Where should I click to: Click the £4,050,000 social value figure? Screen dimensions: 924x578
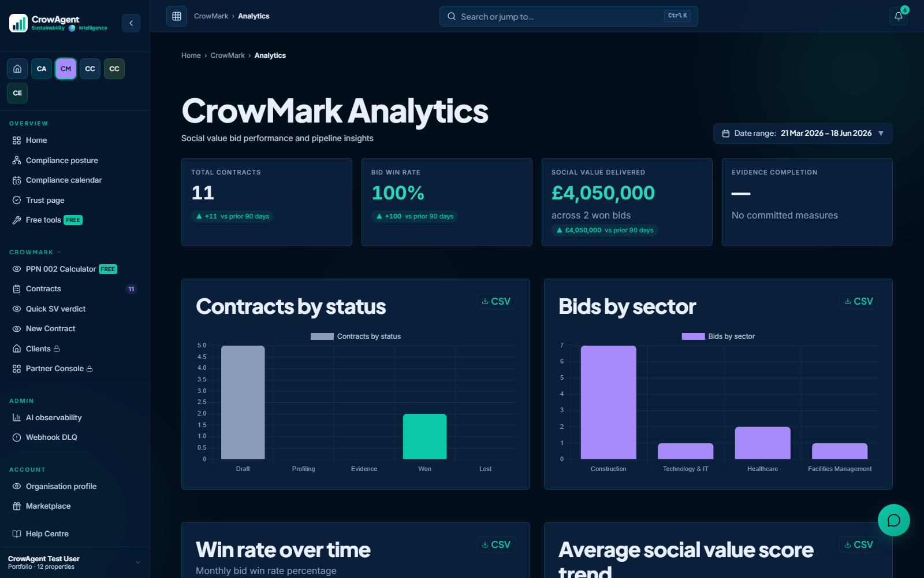(x=603, y=193)
